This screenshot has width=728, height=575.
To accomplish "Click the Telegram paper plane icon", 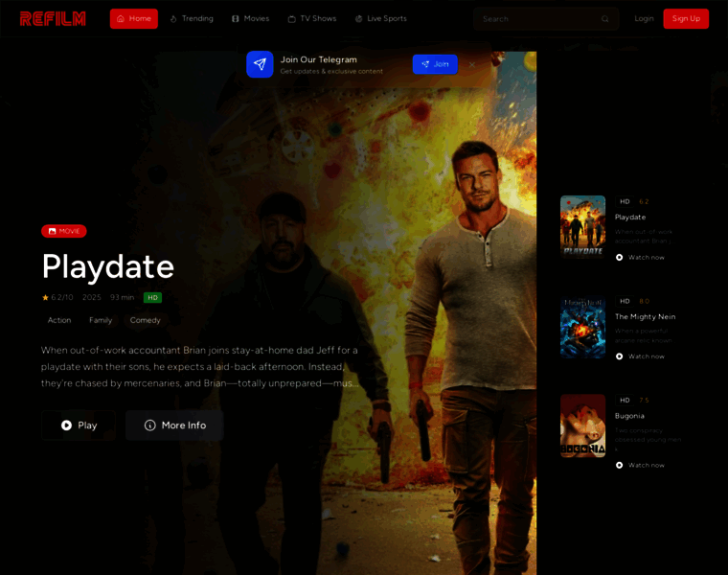I will (x=260, y=64).
